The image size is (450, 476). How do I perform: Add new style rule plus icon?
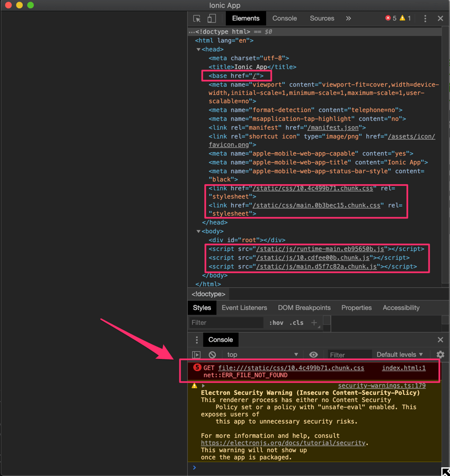click(x=314, y=323)
